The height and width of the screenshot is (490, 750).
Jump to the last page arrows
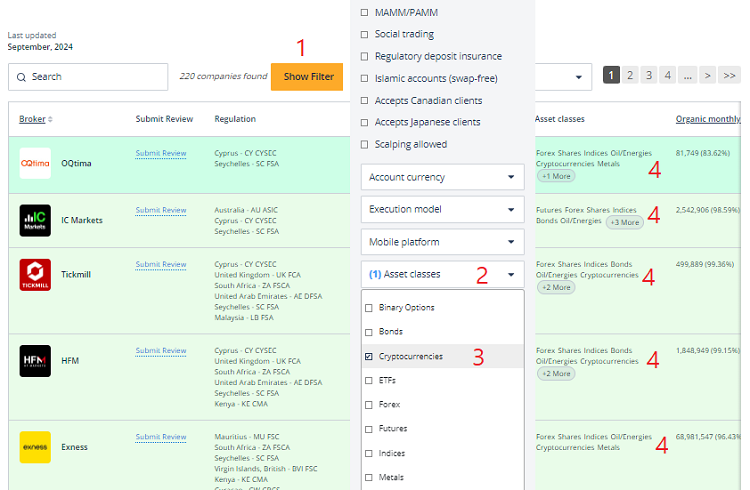coord(729,75)
